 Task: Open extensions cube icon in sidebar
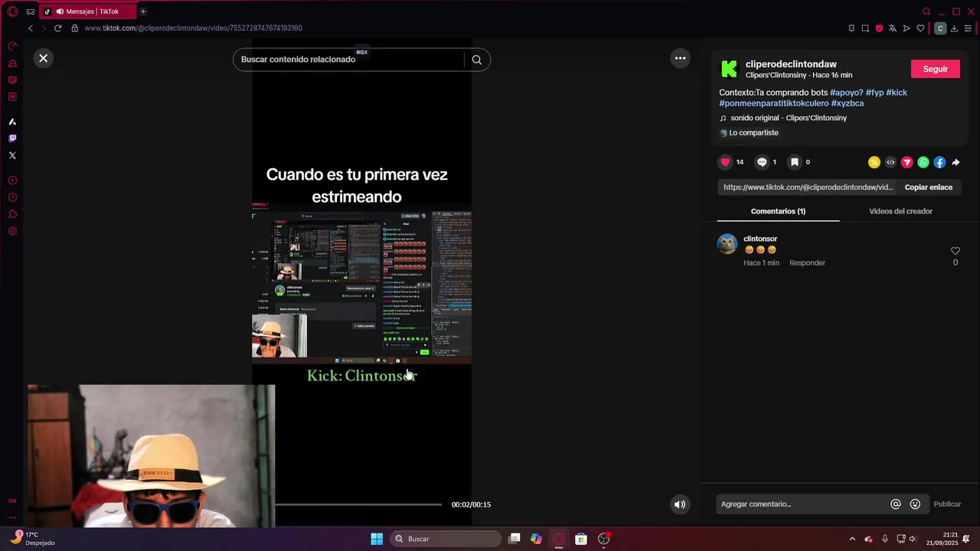pyautogui.click(x=12, y=214)
